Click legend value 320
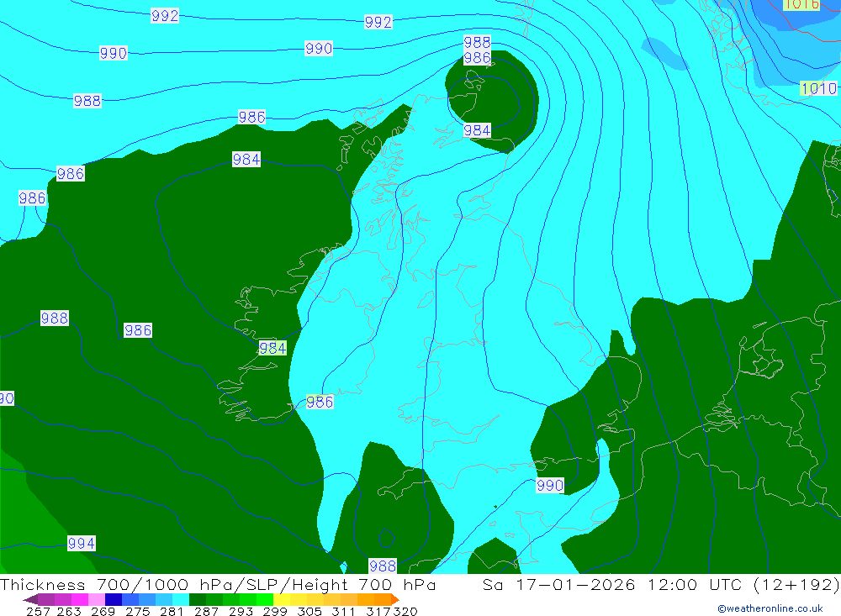841x616 pixels. (405, 611)
